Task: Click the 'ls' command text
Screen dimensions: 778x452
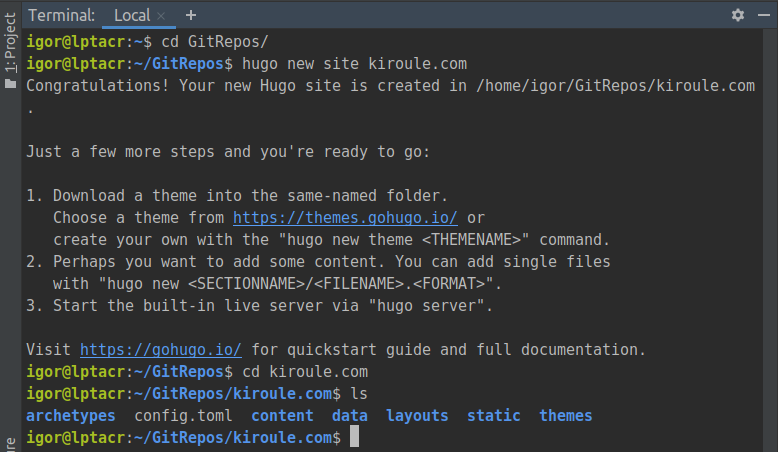Action: [359, 394]
